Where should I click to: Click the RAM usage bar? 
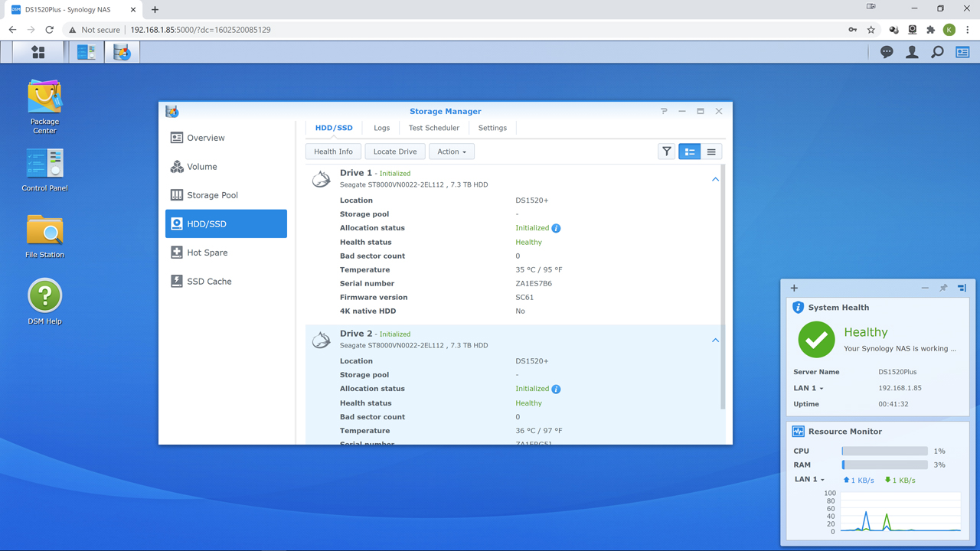(x=884, y=465)
